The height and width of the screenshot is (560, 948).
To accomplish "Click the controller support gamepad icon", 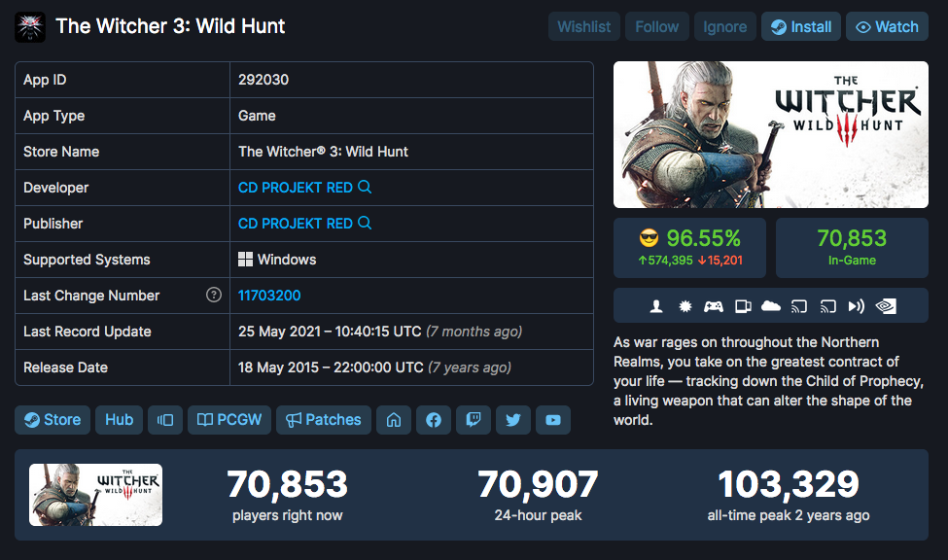I will click(x=714, y=306).
